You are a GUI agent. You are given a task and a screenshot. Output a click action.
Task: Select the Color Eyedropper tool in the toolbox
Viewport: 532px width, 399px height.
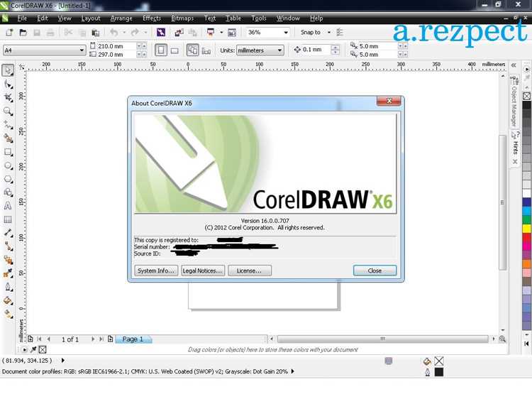[x=8, y=274]
